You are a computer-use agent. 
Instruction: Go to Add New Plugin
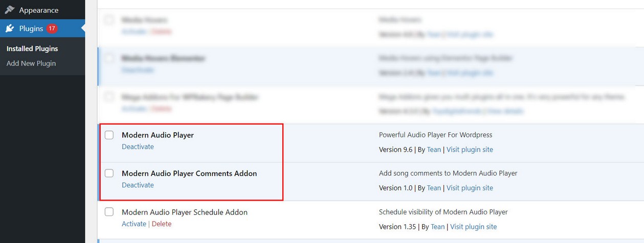click(x=31, y=63)
